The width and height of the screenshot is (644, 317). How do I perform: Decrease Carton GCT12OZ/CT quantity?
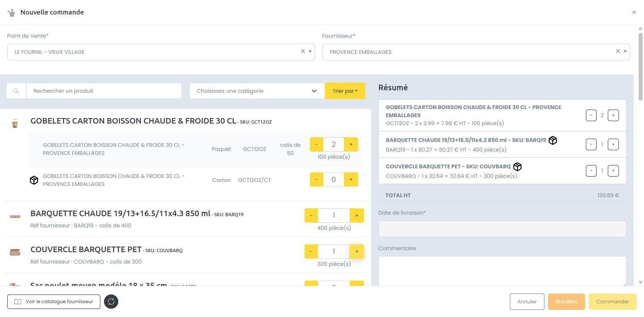(317, 180)
